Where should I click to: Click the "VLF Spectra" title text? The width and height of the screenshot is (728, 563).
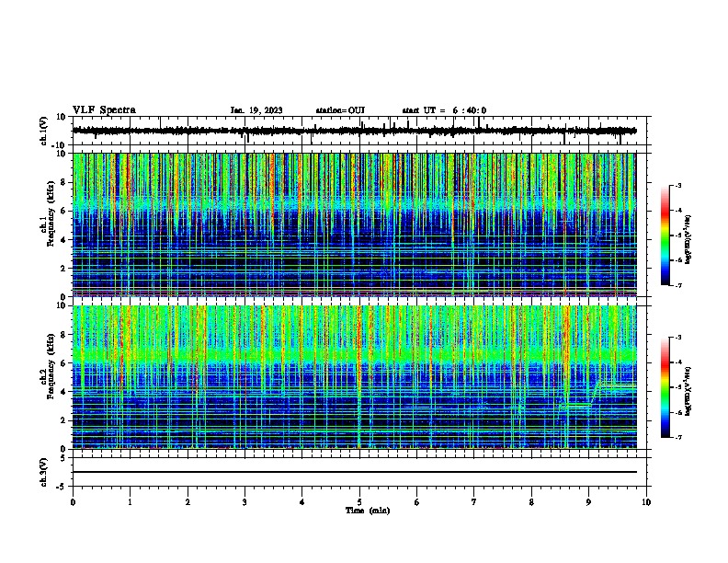click(104, 110)
